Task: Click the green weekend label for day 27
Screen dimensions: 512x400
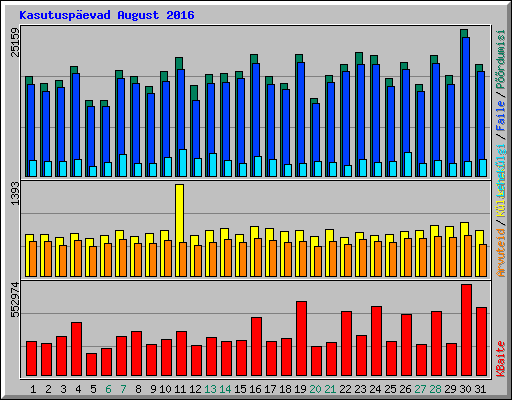Action: [x=420, y=389]
